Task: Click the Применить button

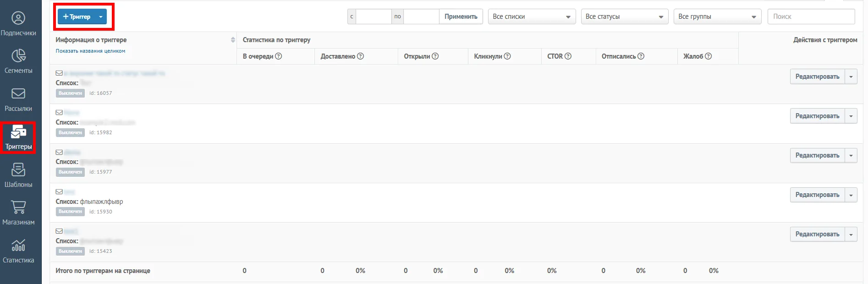Action: click(461, 16)
